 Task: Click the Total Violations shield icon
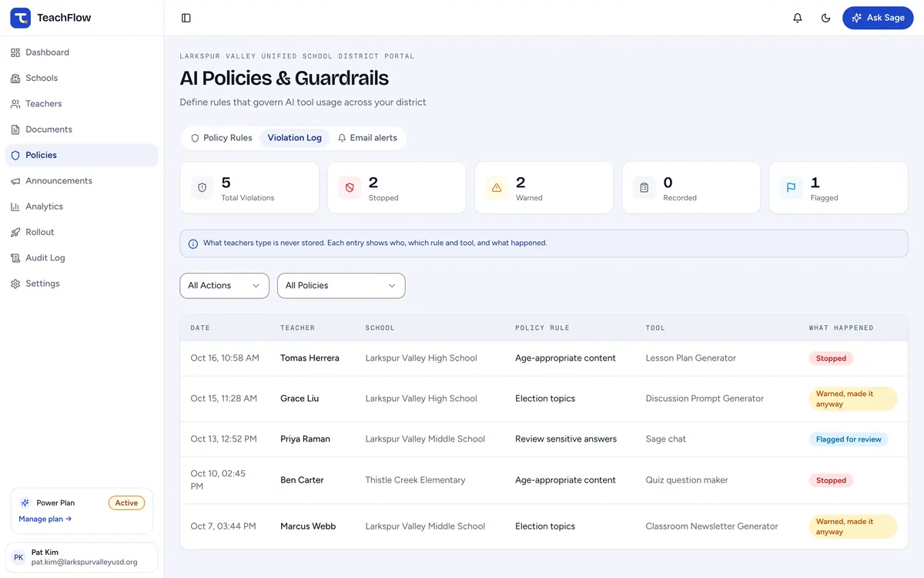pyautogui.click(x=203, y=187)
